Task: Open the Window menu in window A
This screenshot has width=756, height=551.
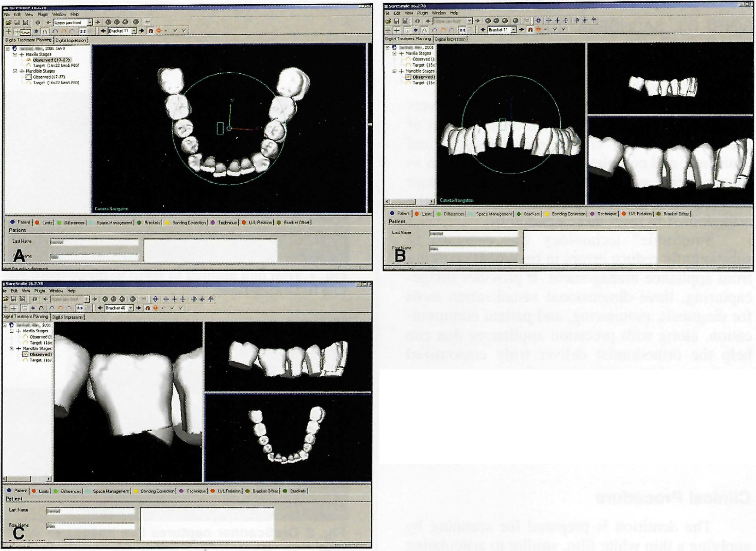Action: click(59, 14)
